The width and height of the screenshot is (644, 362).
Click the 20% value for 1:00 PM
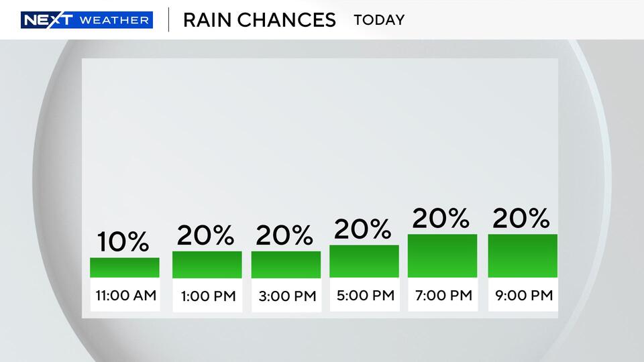(x=205, y=235)
